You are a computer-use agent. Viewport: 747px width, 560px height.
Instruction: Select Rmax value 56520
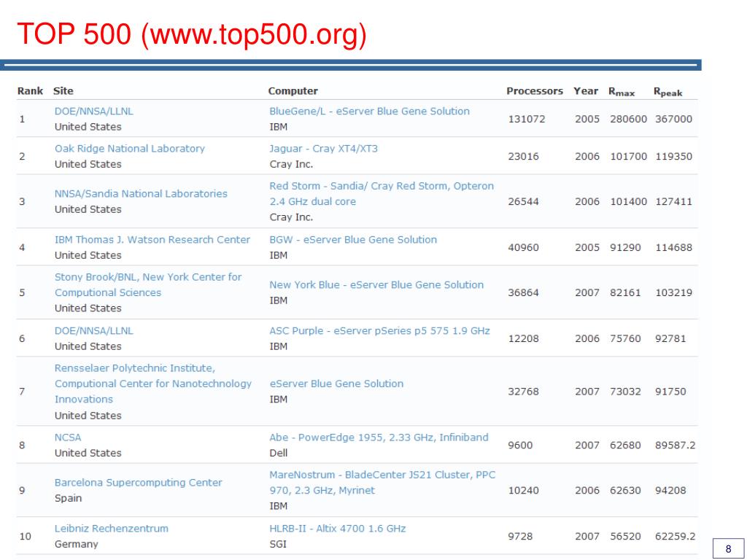click(625, 536)
